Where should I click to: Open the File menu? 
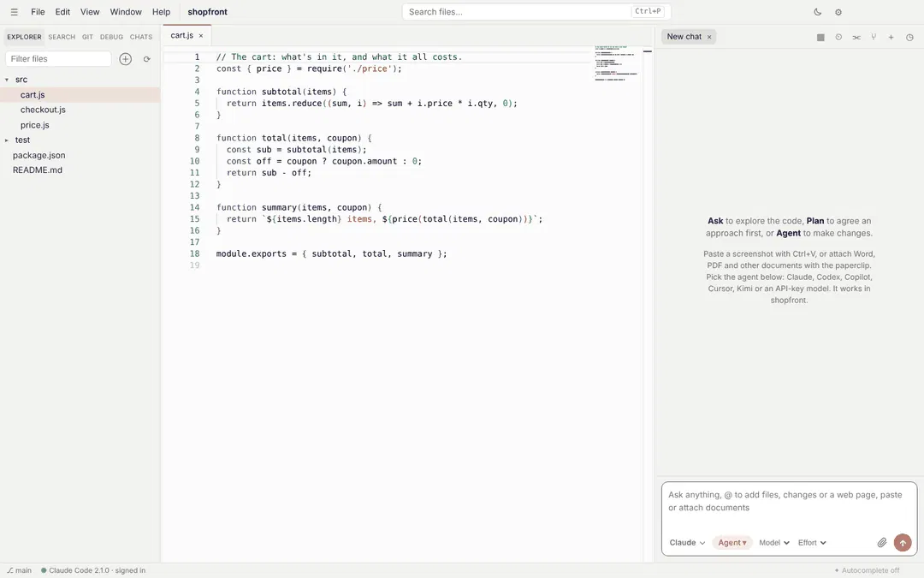point(38,12)
